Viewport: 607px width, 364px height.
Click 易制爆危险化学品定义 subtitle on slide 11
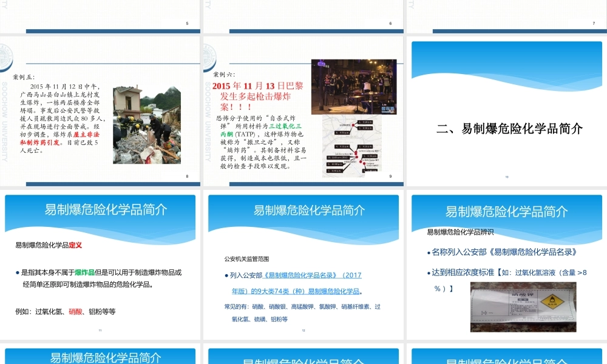[49, 245]
